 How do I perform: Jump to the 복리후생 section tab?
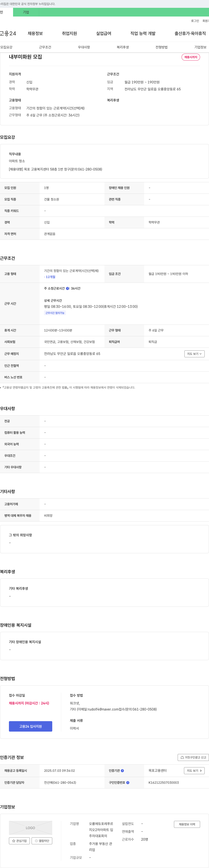click(x=123, y=47)
